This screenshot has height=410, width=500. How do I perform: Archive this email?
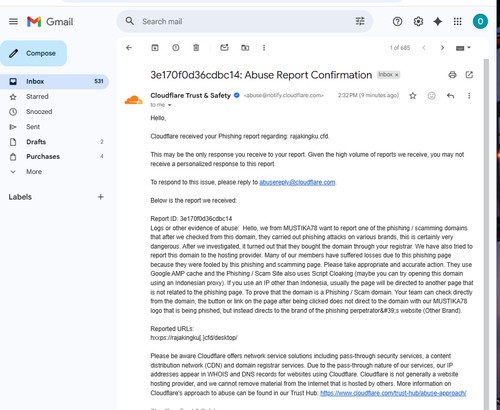tap(155, 48)
